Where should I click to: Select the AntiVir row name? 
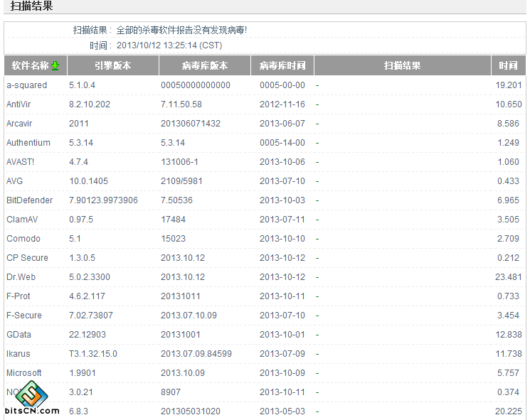(18, 104)
